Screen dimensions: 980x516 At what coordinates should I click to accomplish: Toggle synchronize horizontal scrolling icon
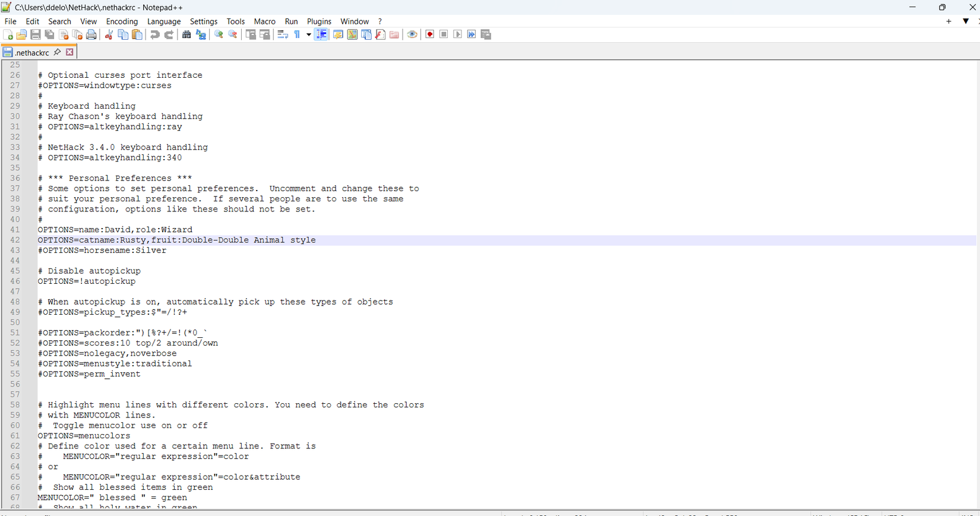265,34
